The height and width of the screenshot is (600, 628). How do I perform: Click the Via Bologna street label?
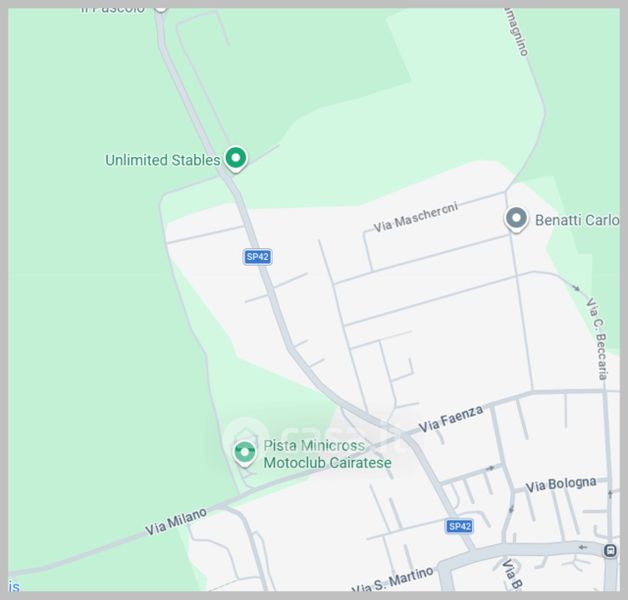pos(560,484)
